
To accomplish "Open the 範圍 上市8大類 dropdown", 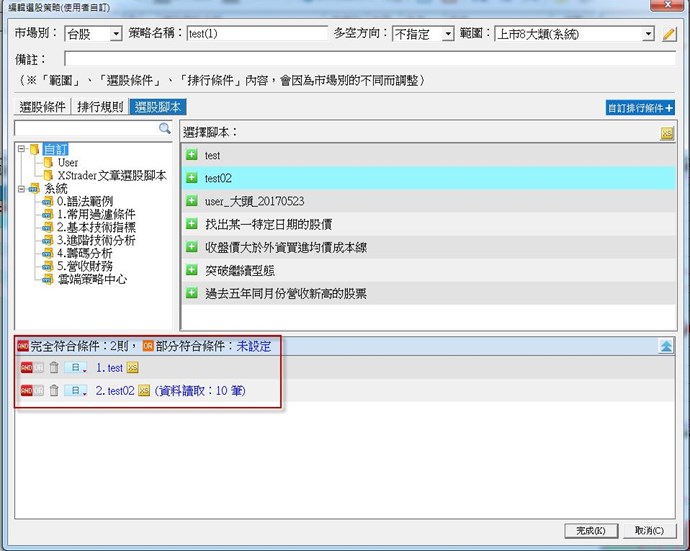I will pyautogui.click(x=648, y=34).
